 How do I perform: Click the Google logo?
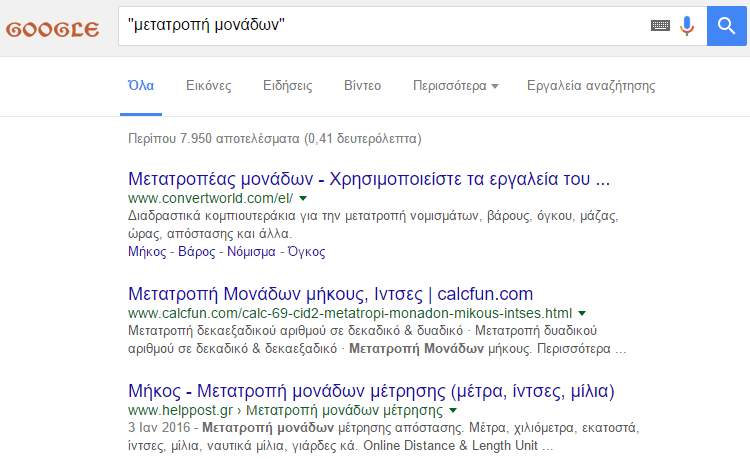click(x=53, y=29)
